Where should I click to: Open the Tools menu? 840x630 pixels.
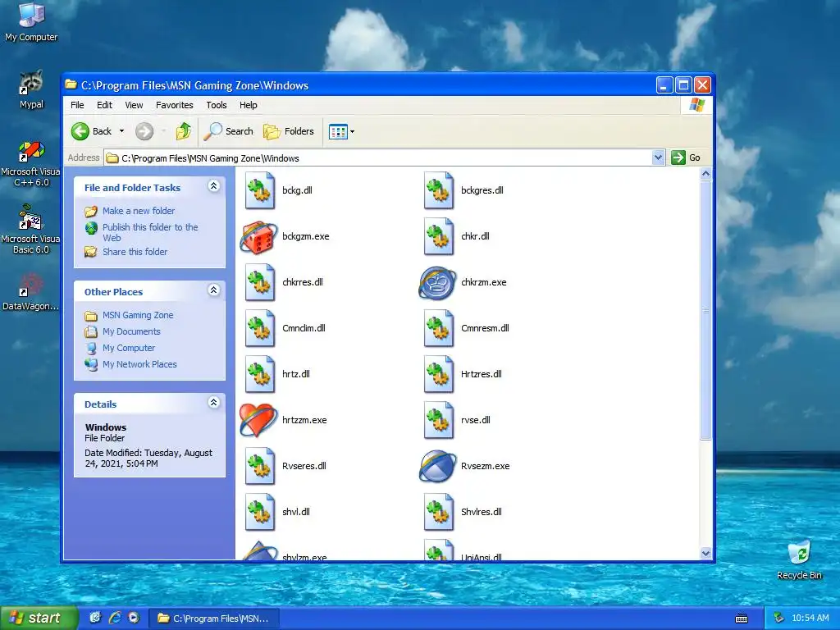[x=217, y=105]
